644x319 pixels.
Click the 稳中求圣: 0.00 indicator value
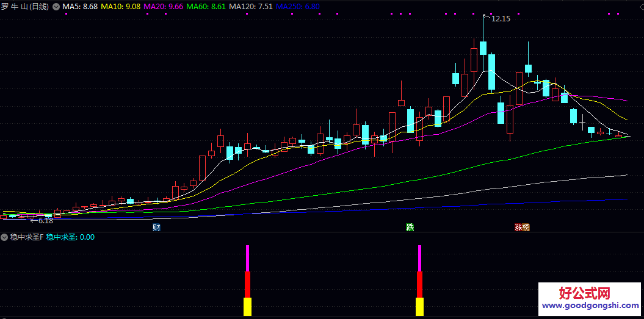pyautogui.click(x=70, y=237)
